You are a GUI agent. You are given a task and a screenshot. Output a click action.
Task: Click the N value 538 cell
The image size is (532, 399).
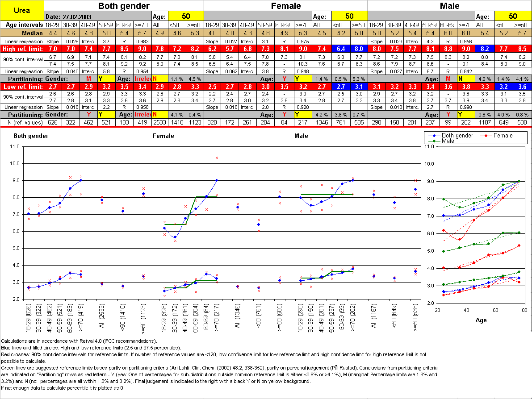[522, 122]
